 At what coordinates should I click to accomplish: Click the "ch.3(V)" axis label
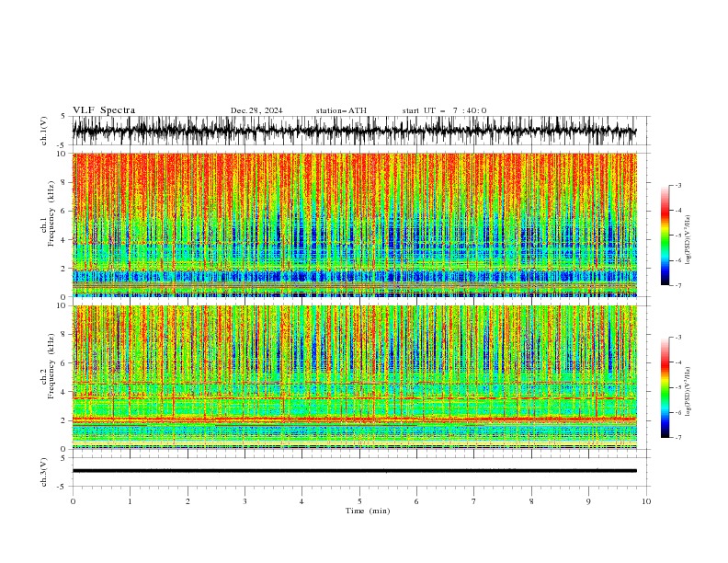[x=44, y=472]
